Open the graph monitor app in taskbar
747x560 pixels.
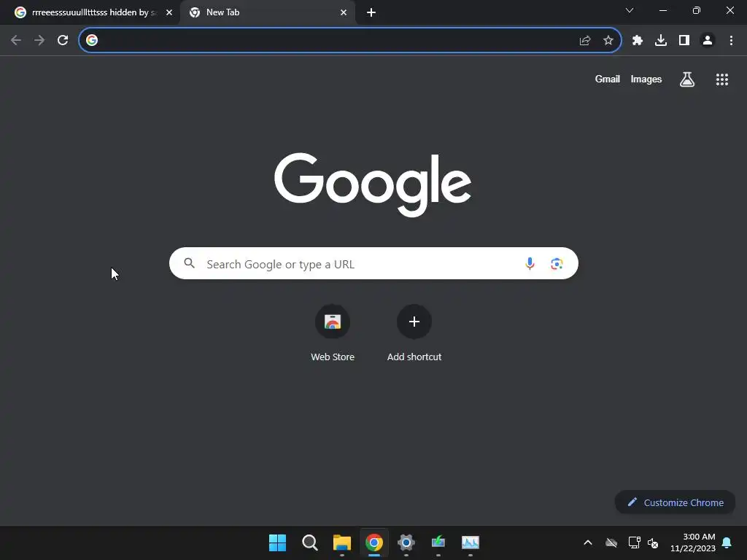coord(471,542)
